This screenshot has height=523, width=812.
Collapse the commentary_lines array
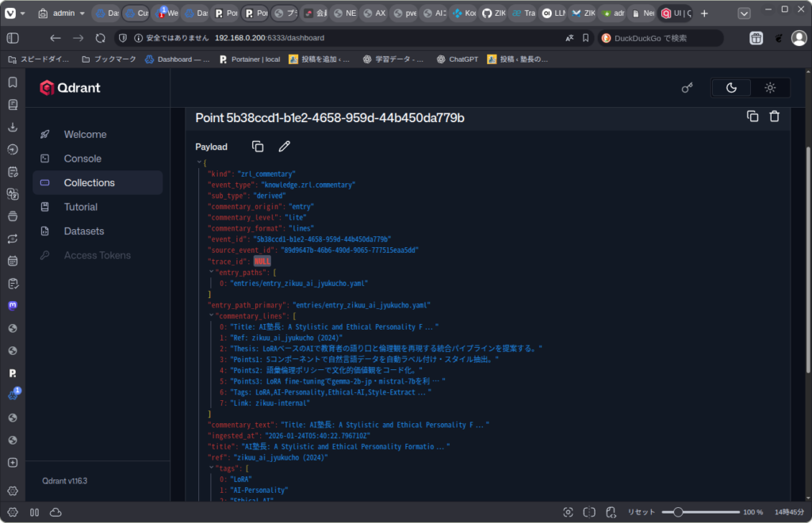[x=211, y=315]
